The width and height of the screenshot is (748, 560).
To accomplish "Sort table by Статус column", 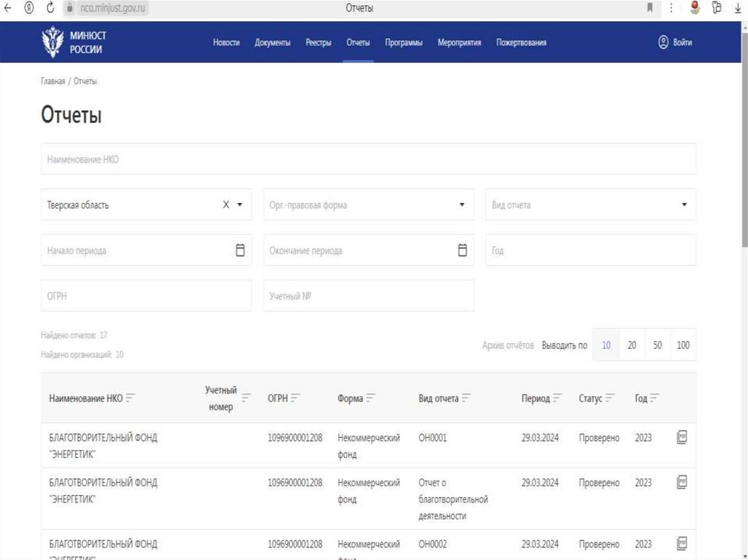I will (610, 399).
